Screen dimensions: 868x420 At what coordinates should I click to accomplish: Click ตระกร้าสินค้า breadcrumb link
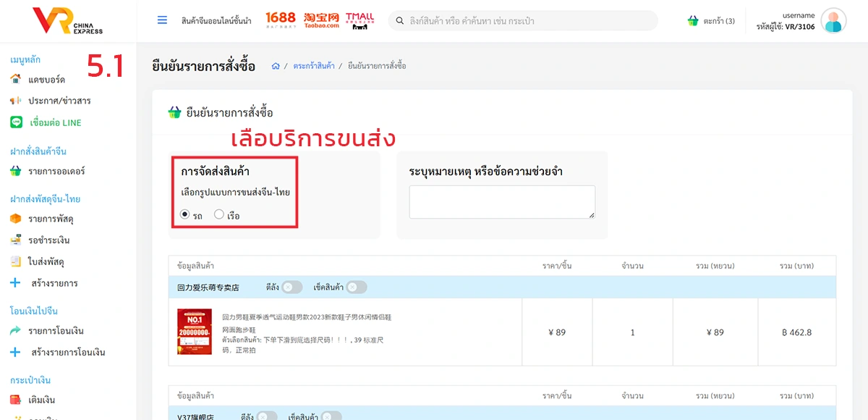pyautogui.click(x=314, y=66)
